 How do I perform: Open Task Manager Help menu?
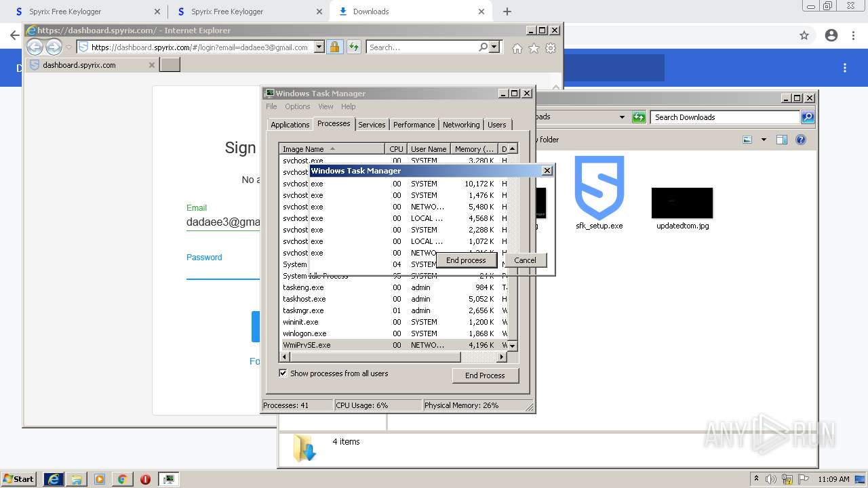tap(348, 106)
